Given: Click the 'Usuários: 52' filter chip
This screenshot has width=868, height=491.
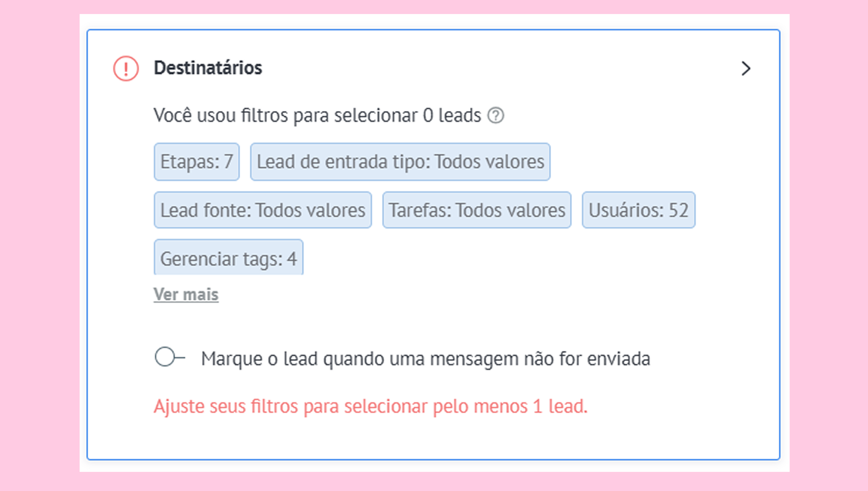Looking at the screenshot, I should [639, 210].
